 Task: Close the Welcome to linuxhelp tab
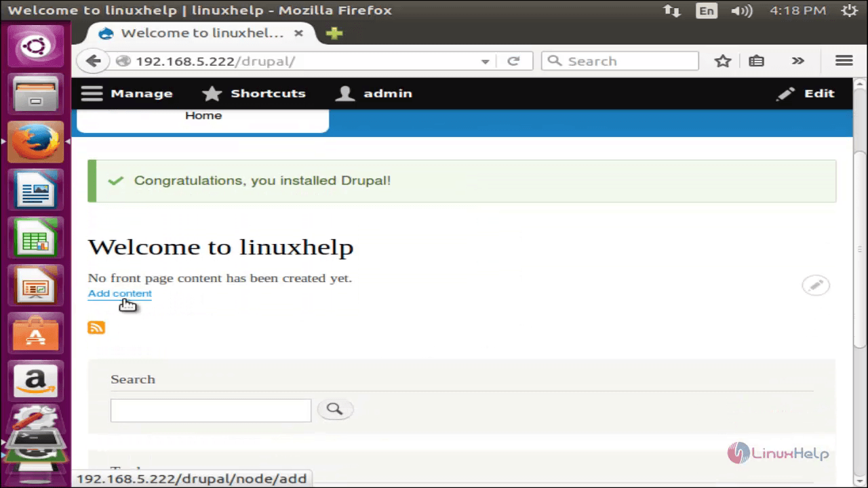coord(298,33)
